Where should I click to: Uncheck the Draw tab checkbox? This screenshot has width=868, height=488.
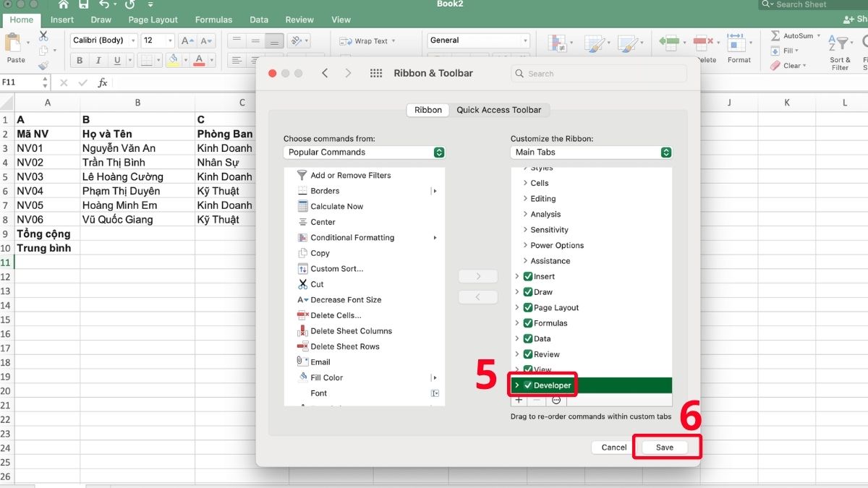coord(528,292)
